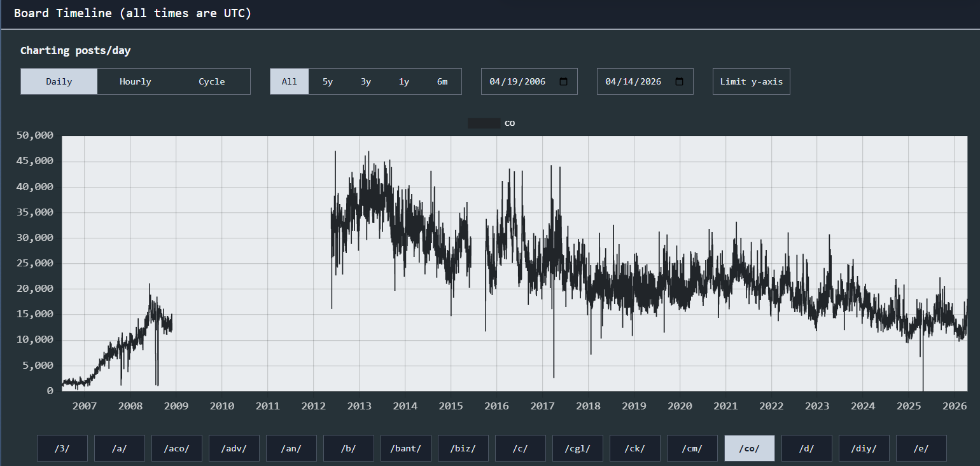Viewport: 980px width, 466px height.
Task: Select the /3/ board
Action: tap(62, 448)
